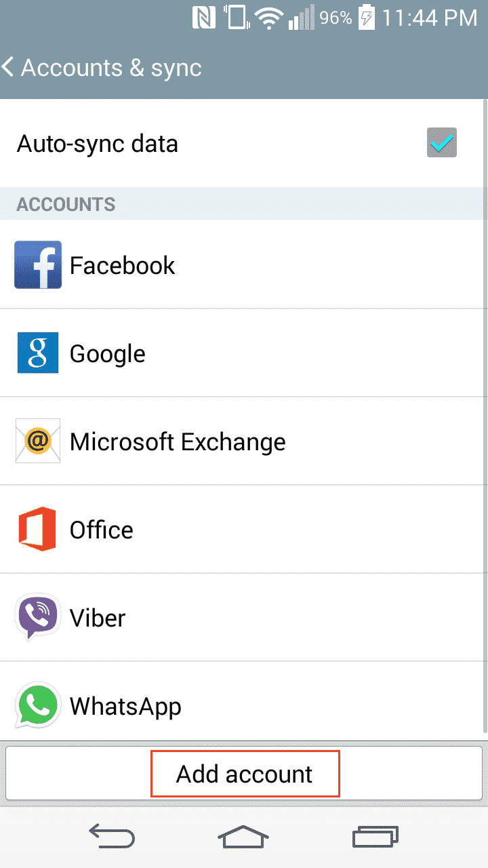This screenshot has width=488, height=868.
Task: Uncheck the Auto-sync data checkbox
Action: (442, 143)
